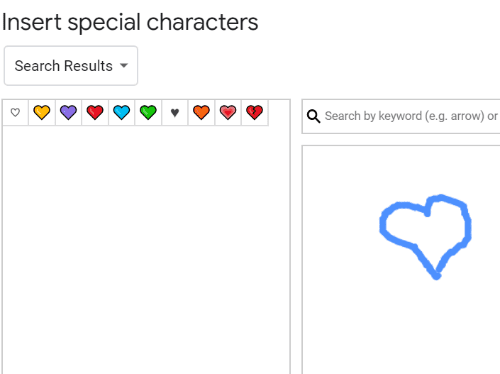Click the arrow beside Search Results
The height and width of the screenshot is (374, 500).
[124, 65]
